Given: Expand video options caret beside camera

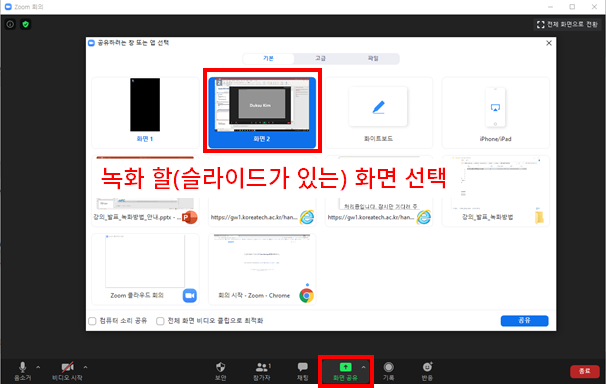Looking at the screenshot, I should click(85, 367).
